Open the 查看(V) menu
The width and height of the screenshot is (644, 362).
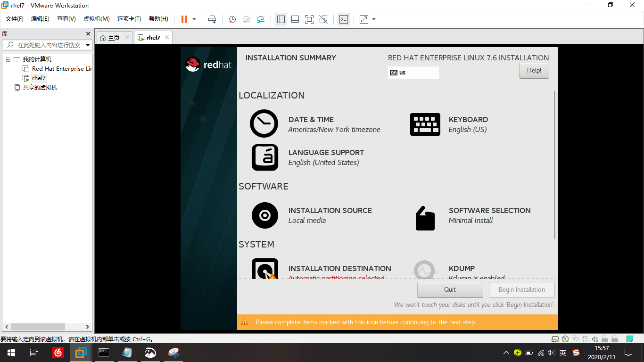[66, 19]
